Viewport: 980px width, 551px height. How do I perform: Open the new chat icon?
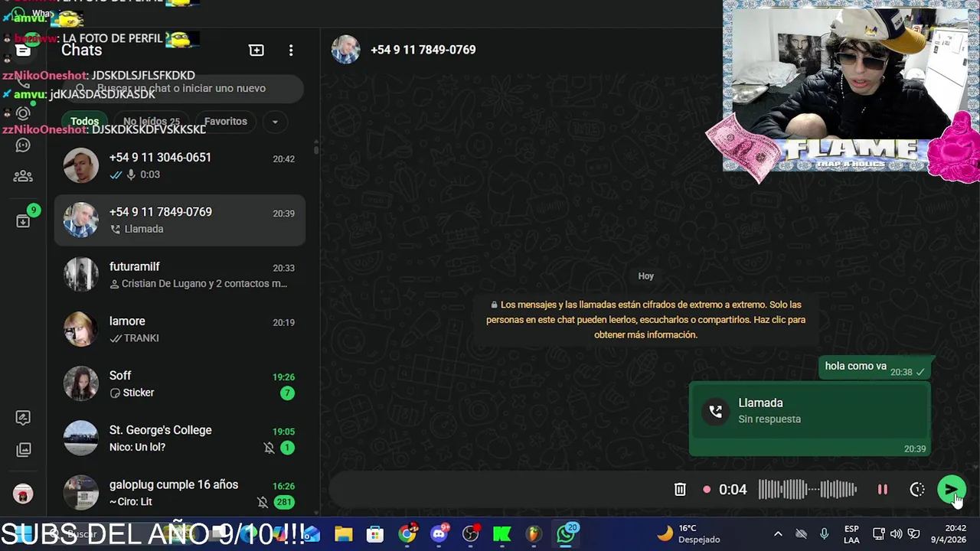[256, 50]
